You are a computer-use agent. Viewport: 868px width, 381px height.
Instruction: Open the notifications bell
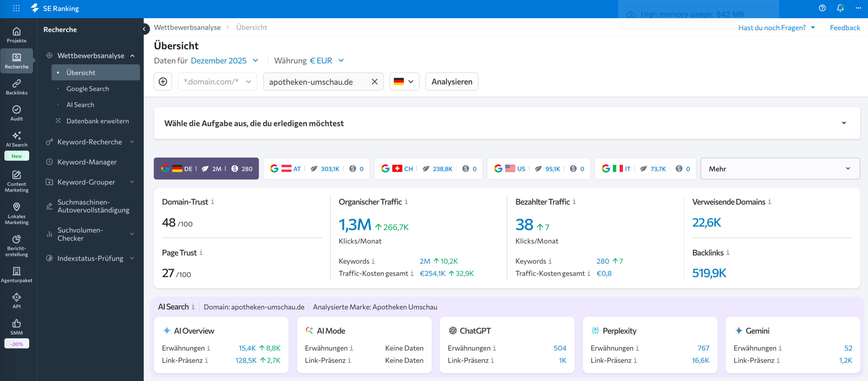tap(840, 8)
